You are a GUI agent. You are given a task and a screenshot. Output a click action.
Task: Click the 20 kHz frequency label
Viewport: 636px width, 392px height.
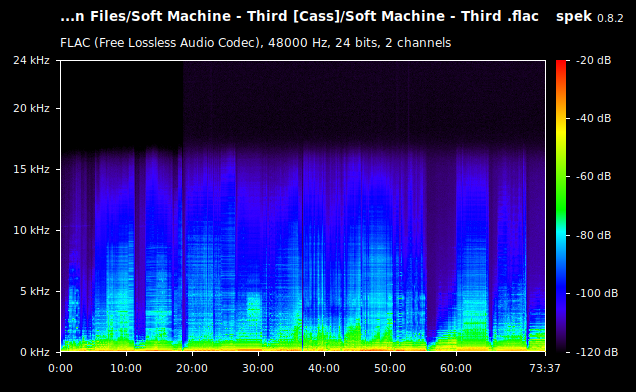31,108
